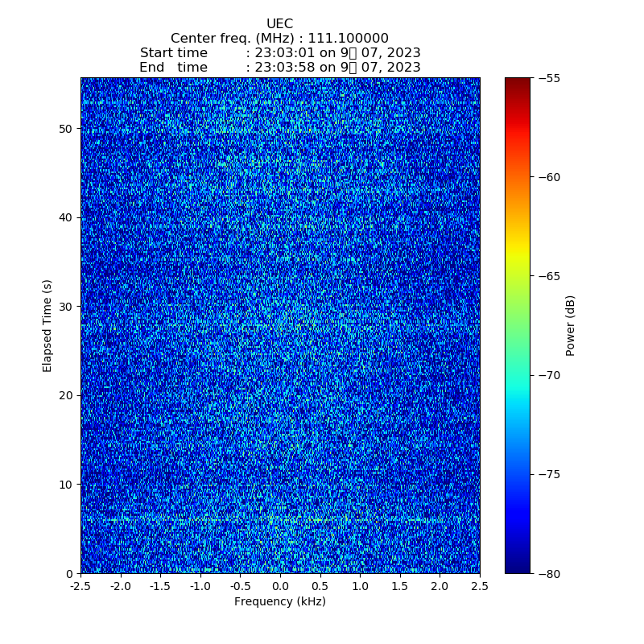The height and width of the screenshot is (644, 644).
Task: Click the 30 elapsed time tick label
Action: [x=66, y=307]
